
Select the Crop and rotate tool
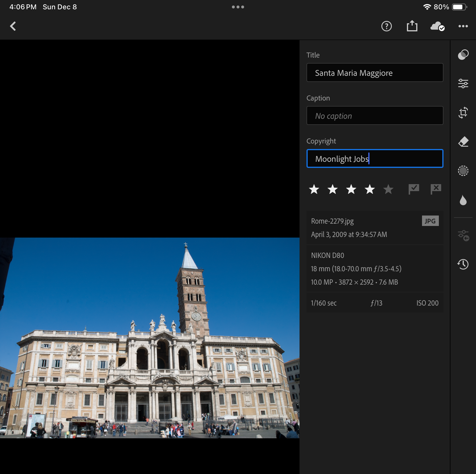pyautogui.click(x=463, y=112)
